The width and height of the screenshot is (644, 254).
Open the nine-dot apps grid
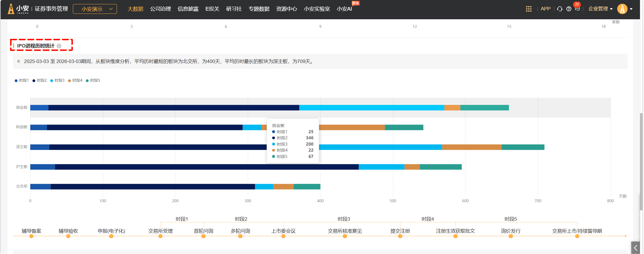(x=529, y=9)
